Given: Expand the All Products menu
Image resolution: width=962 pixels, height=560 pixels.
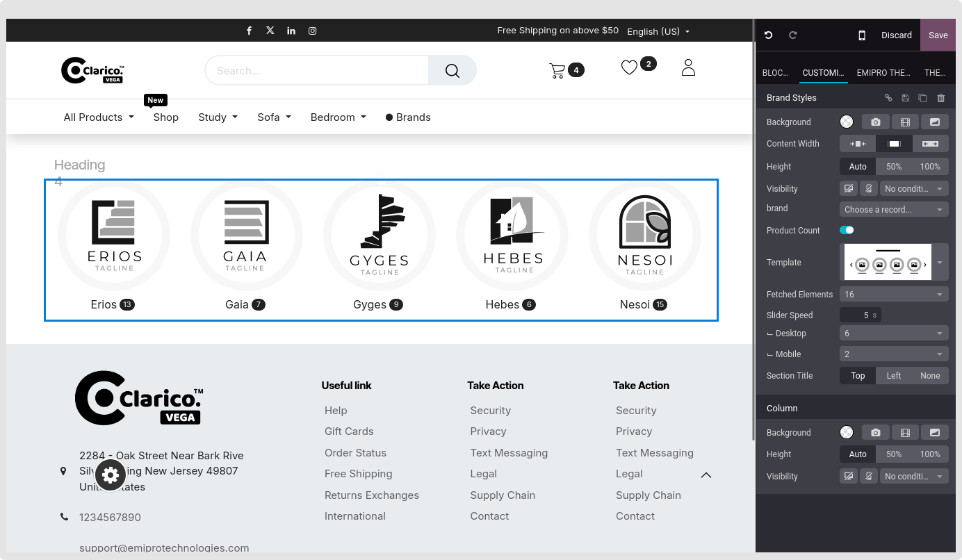Looking at the screenshot, I should [99, 117].
